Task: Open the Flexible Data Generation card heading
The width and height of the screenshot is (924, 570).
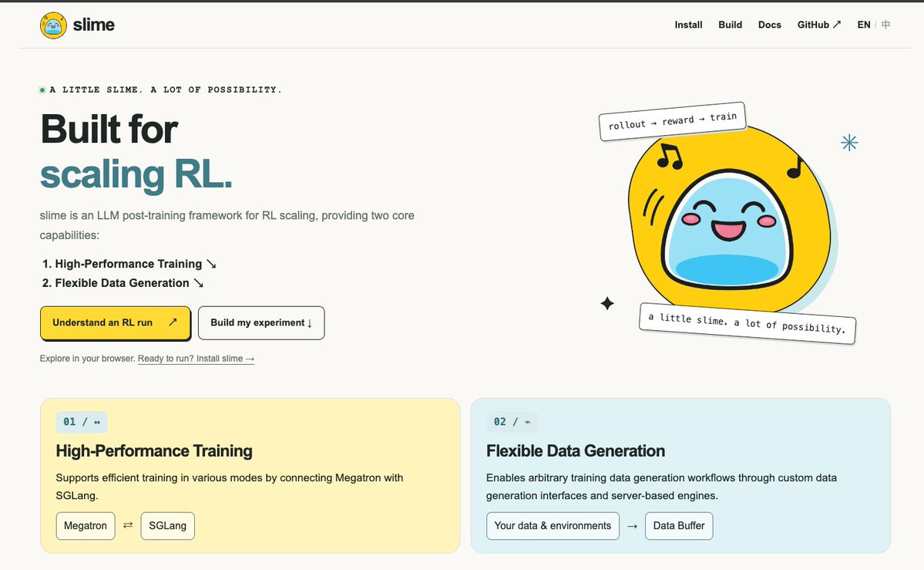Action: click(x=576, y=450)
